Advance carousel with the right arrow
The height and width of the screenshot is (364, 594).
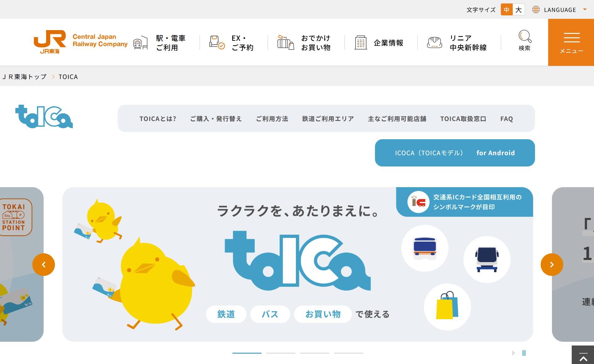pyautogui.click(x=552, y=264)
